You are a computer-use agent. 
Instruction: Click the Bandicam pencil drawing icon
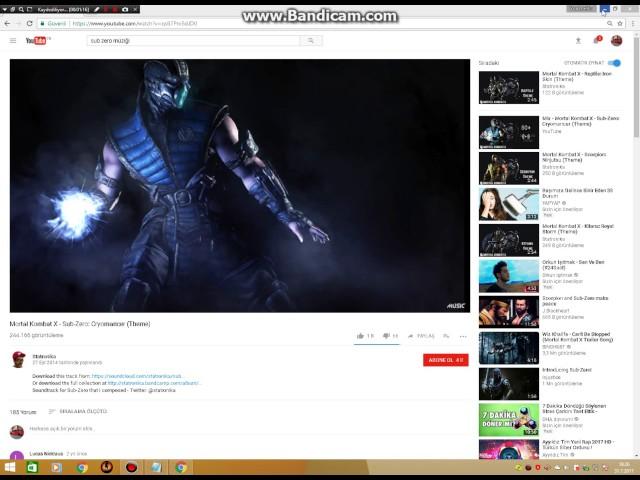96,9
